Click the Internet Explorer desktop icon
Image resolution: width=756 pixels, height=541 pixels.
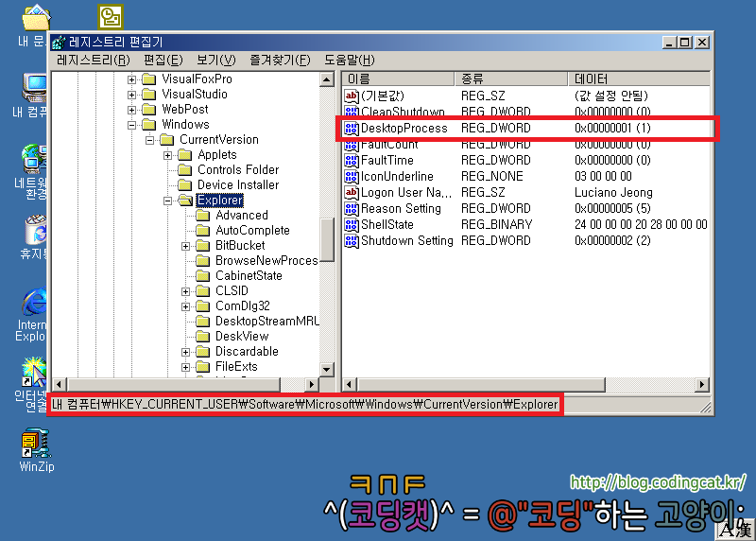(x=35, y=303)
